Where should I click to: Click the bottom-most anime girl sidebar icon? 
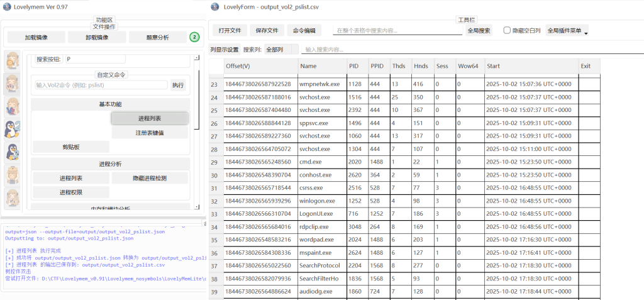click(x=13, y=197)
